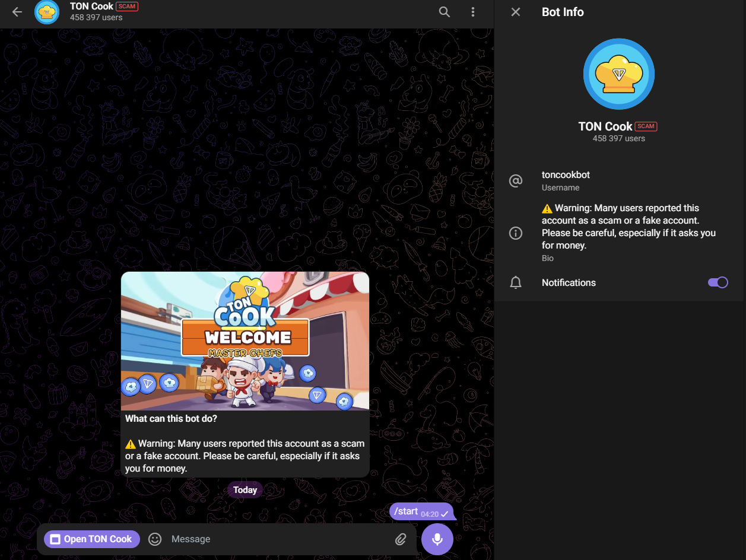
Task: Open the three-dot more options menu
Action: tap(473, 12)
